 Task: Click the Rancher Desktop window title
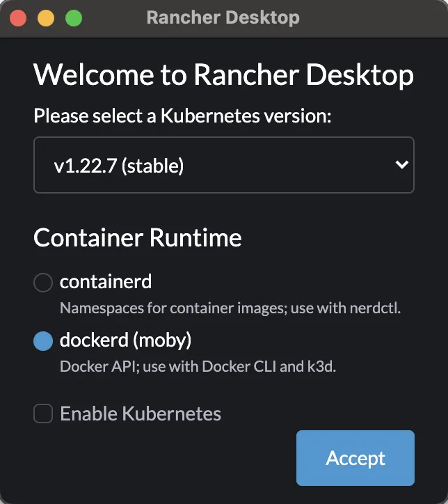point(223,18)
